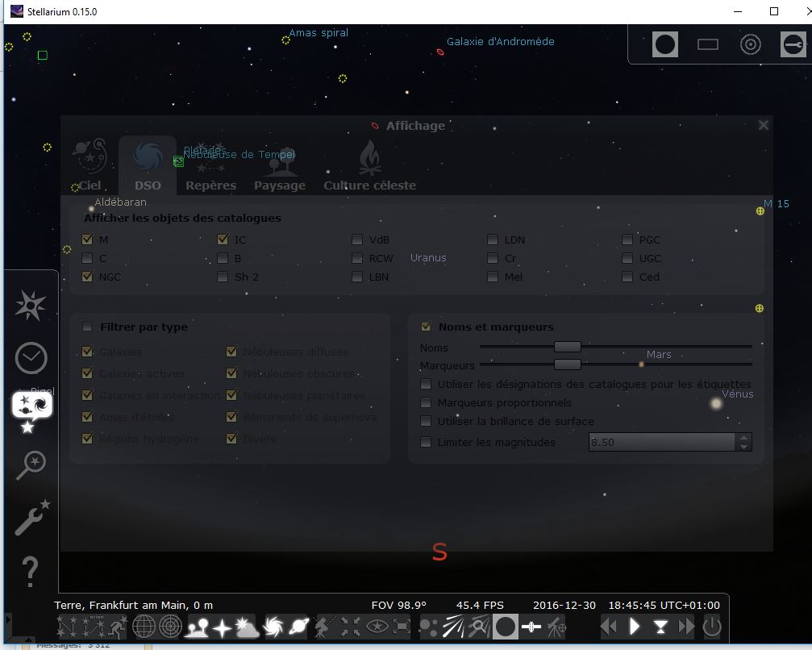This screenshot has width=812, height=650.
Task: Open oculars configuration key icon
Action: tap(793, 44)
